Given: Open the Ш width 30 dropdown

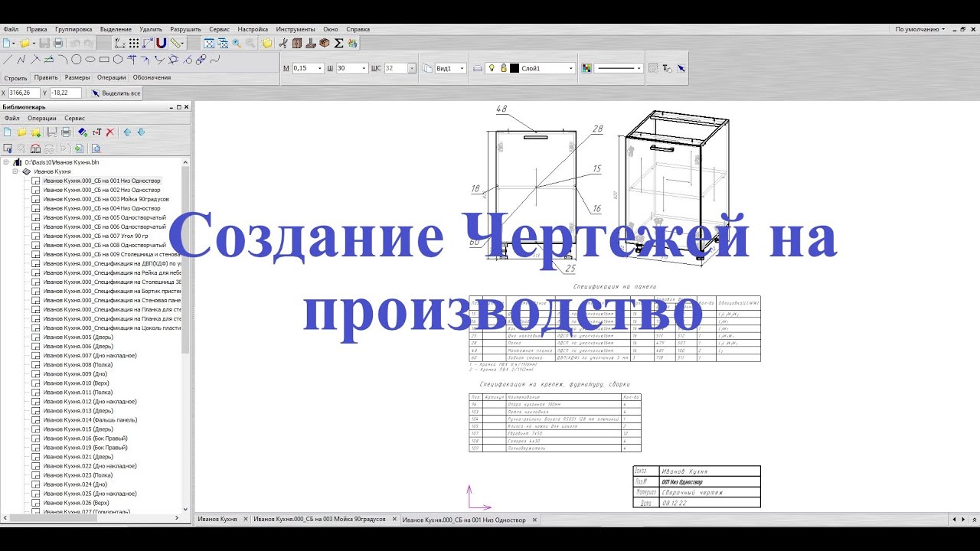Looking at the screenshot, I should pos(364,68).
